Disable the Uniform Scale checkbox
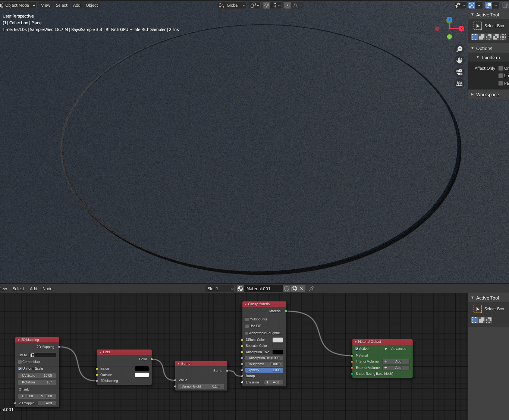 20,369
